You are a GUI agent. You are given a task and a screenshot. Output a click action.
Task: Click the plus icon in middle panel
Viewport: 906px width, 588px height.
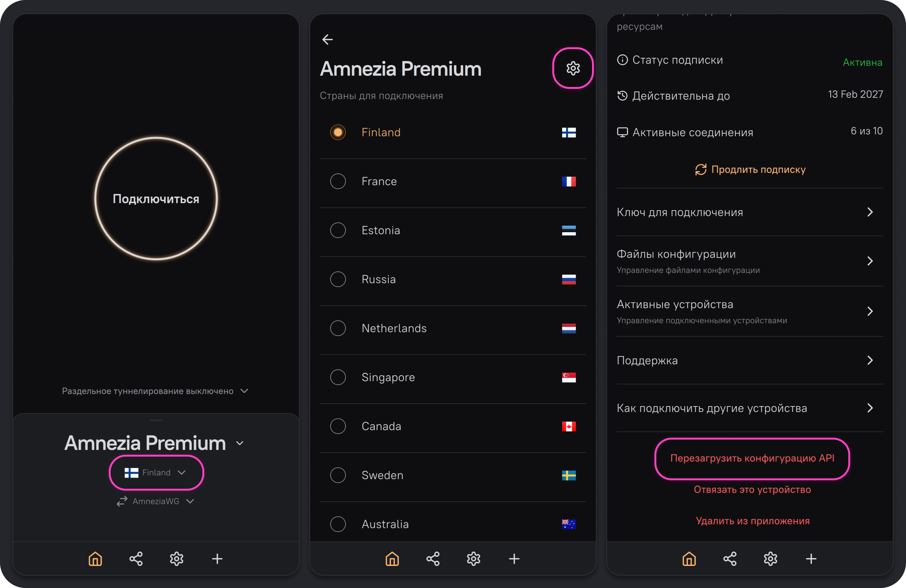pyautogui.click(x=514, y=559)
